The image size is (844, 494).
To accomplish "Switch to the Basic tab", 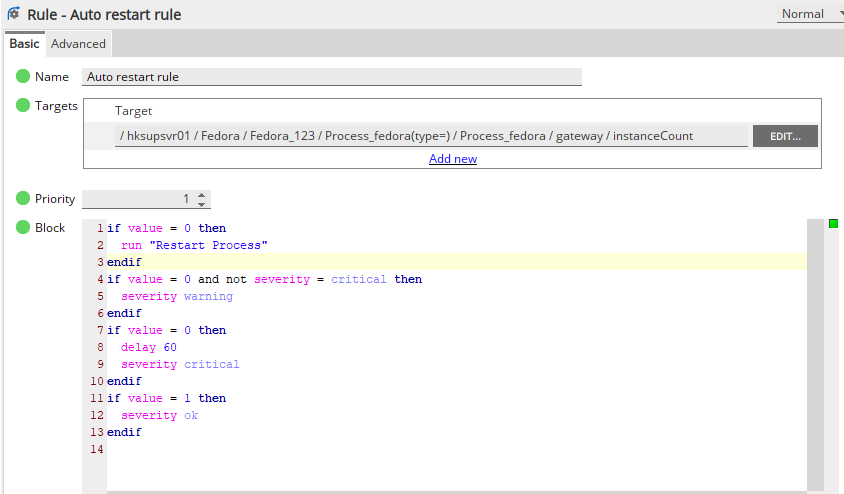I will tap(24, 44).
